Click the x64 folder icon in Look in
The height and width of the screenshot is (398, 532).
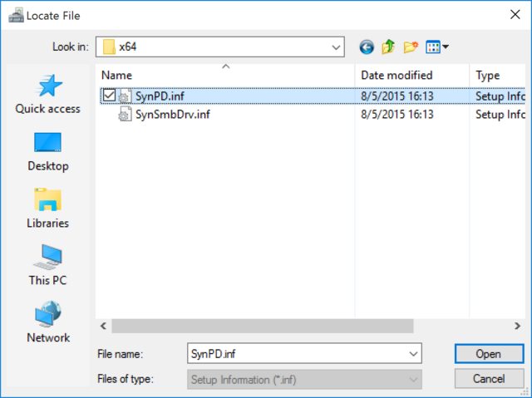point(109,47)
